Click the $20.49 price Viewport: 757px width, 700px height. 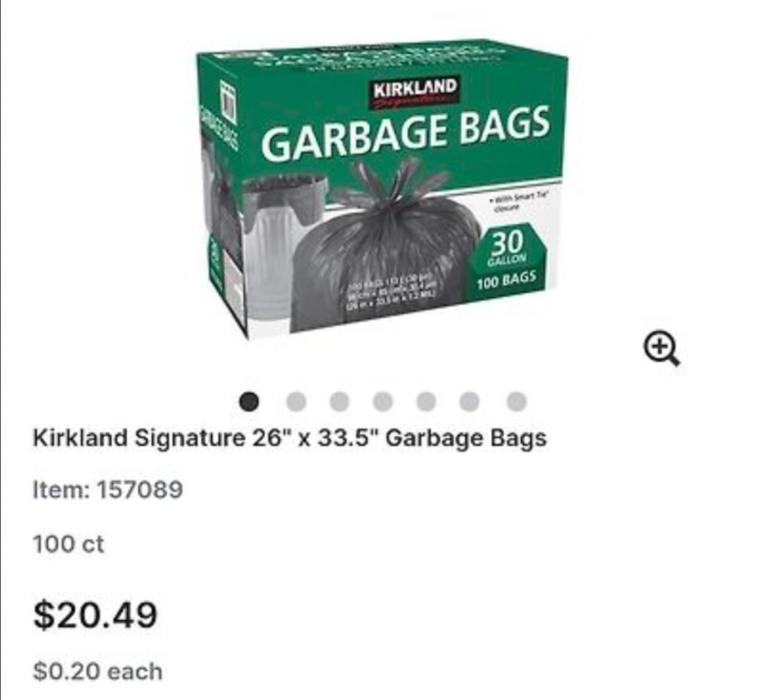(96, 614)
